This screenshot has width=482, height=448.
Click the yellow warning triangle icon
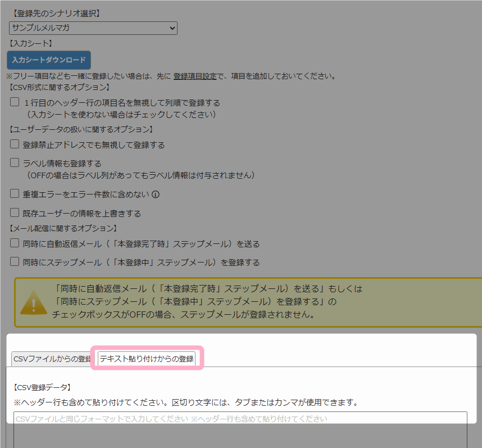click(34, 303)
